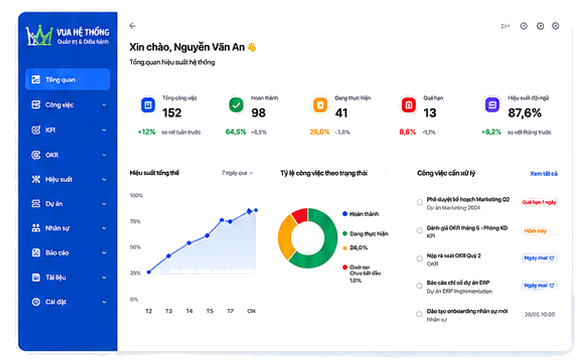This screenshot has height=360, width=585.
Task: Click the Hôm nay badge
Action: (539, 231)
